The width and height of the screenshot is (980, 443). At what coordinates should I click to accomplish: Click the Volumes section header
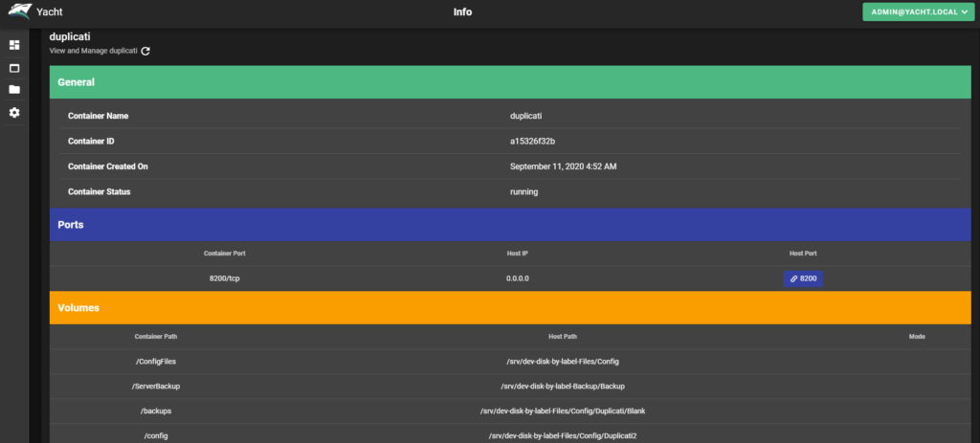(511, 307)
